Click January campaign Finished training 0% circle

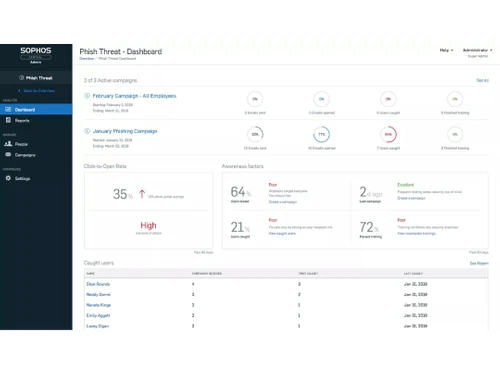(x=455, y=134)
